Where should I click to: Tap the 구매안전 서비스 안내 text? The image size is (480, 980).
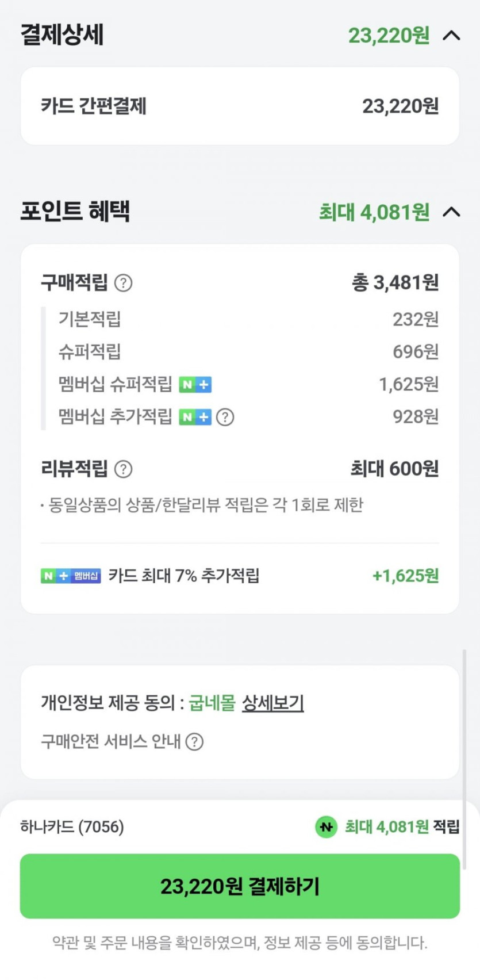tap(111, 742)
